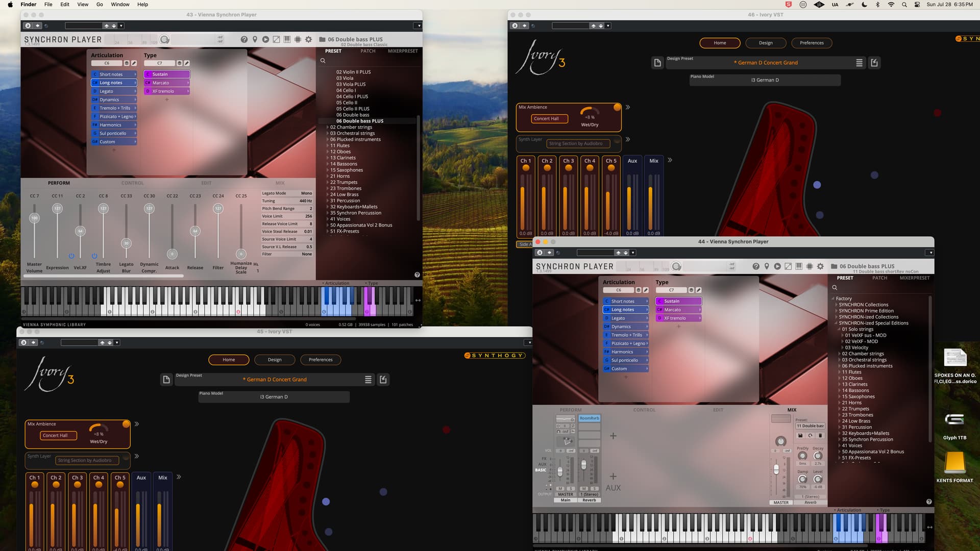Viewport: 980px width, 551px height.
Task: Select Marcato type in window 44
Action: coord(679,310)
